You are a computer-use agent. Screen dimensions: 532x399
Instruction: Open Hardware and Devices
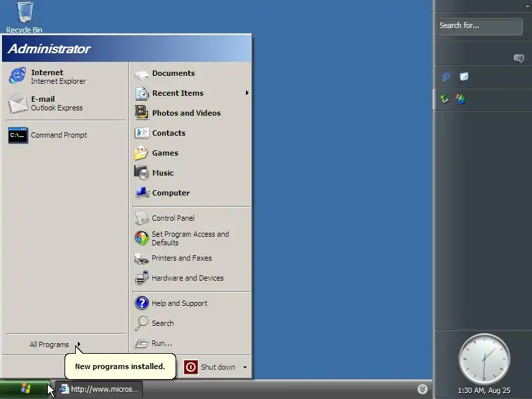tap(192, 278)
